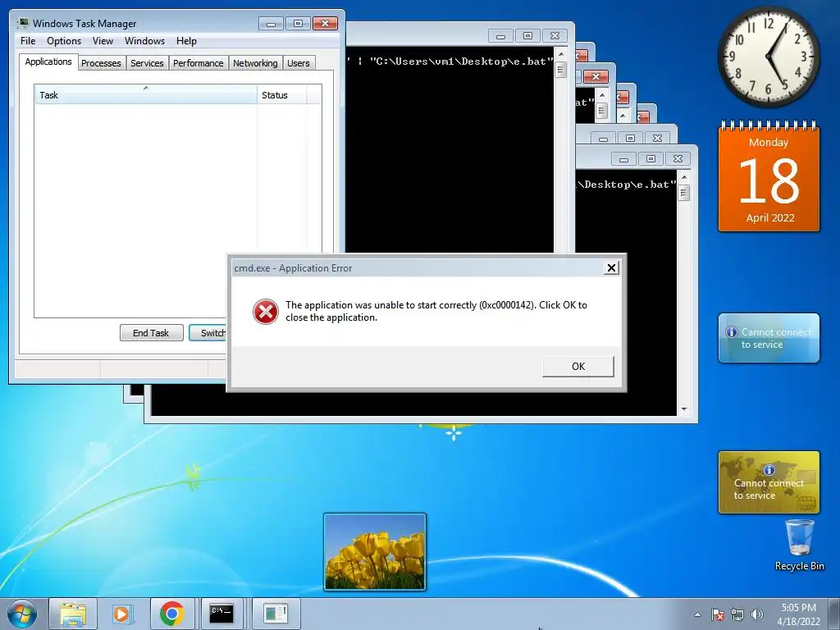
Task: Click the Switch To button in Task Manager
Action: pos(208,333)
